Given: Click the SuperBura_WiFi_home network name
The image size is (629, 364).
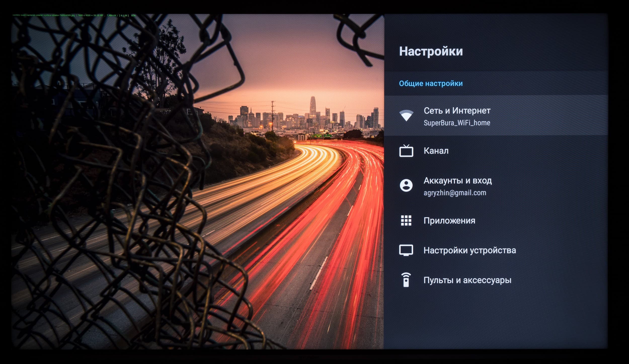Looking at the screenshot, I should click(x=457, y=123).
